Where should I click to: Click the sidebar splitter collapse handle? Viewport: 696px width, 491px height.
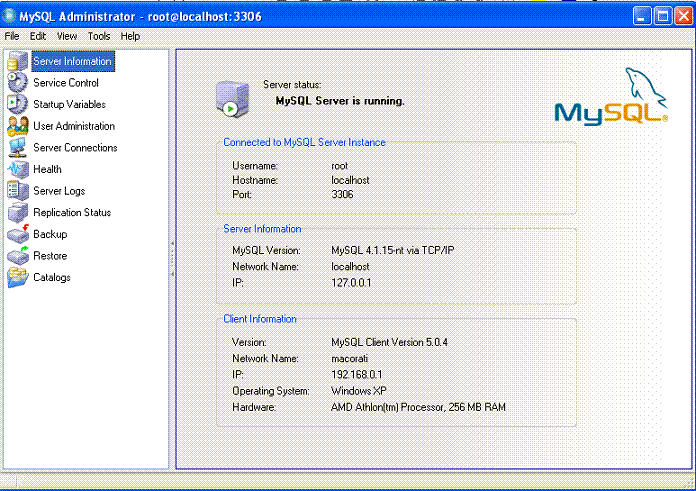pyautogui.click(x=172, y=259)
